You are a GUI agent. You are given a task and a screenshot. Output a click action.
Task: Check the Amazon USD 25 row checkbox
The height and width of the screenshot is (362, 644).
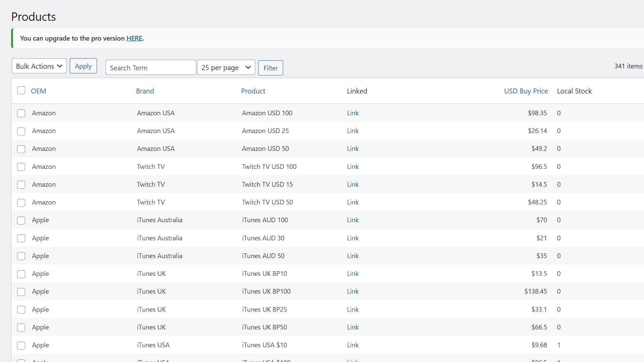[21, 131]
